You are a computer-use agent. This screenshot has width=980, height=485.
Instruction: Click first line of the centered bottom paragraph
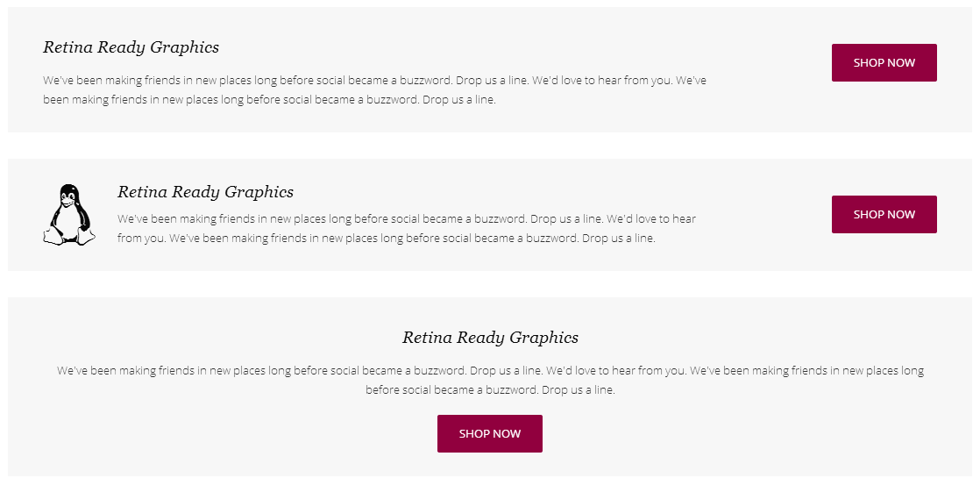point(490,371)
